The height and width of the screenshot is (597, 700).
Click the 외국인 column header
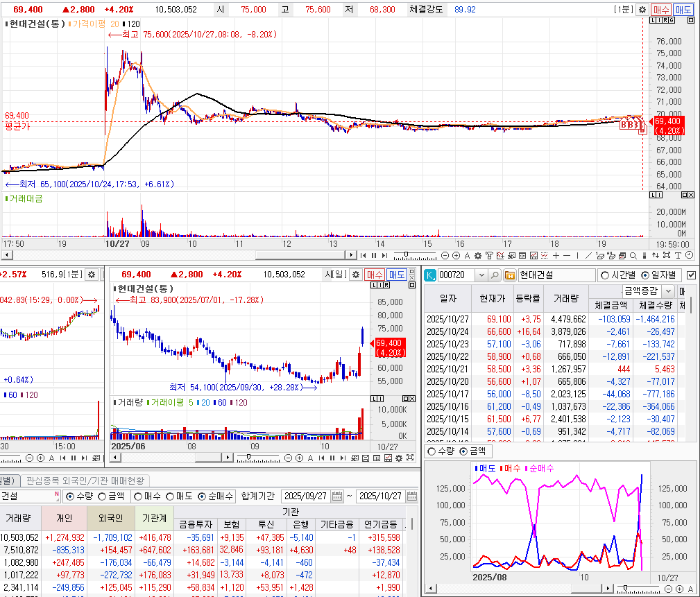(x=111, y=518)
